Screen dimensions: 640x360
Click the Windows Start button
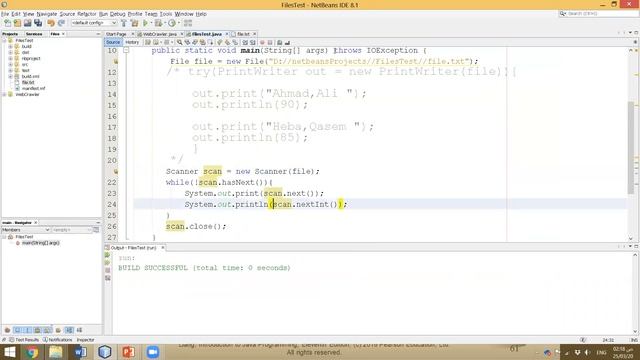pyautogui.click(x=9, y=352)
